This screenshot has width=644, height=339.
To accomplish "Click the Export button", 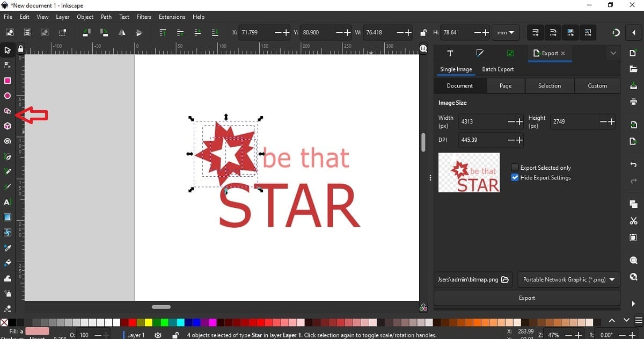I will coord(526,298).
